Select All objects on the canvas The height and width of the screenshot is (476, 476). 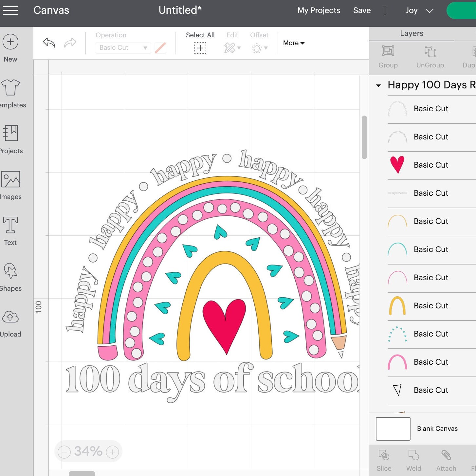[200, 43]
